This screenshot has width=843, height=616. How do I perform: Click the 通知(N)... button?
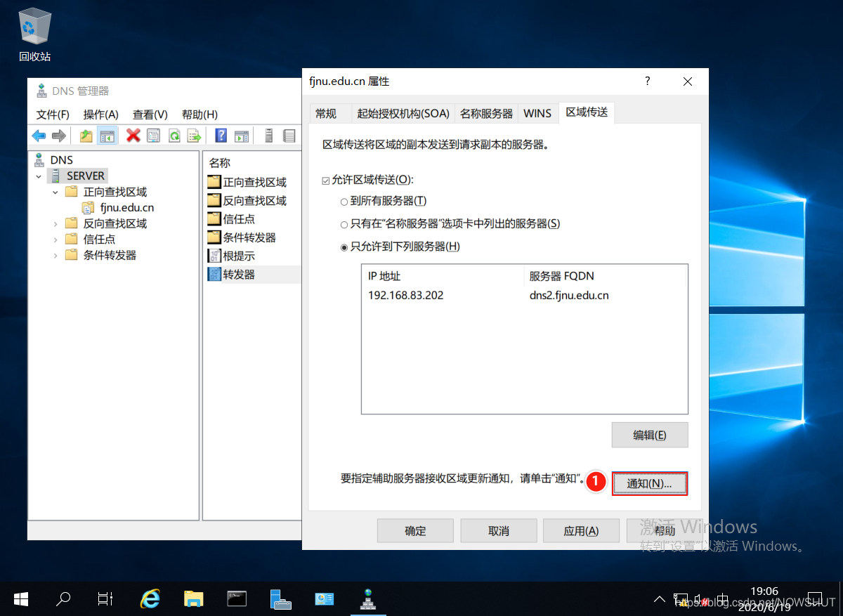pos(650,483)
